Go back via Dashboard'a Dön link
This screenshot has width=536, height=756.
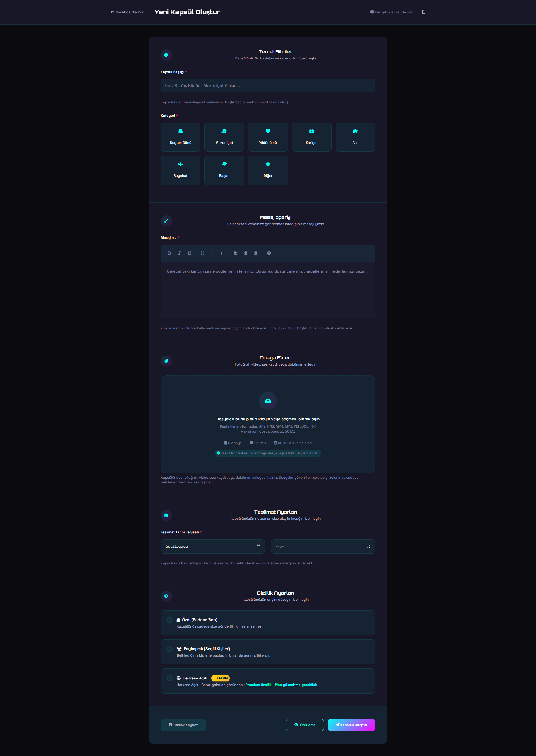pos(127,12)
